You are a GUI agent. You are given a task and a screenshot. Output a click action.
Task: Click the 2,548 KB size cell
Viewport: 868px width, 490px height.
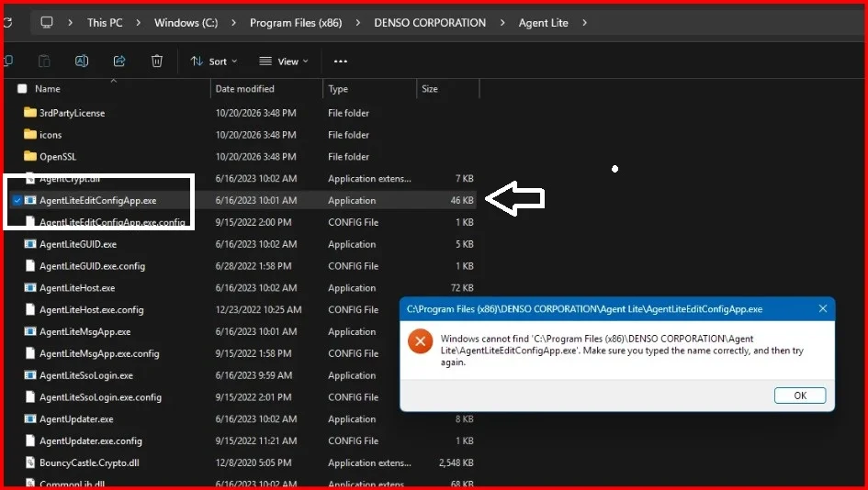(457, 462)
